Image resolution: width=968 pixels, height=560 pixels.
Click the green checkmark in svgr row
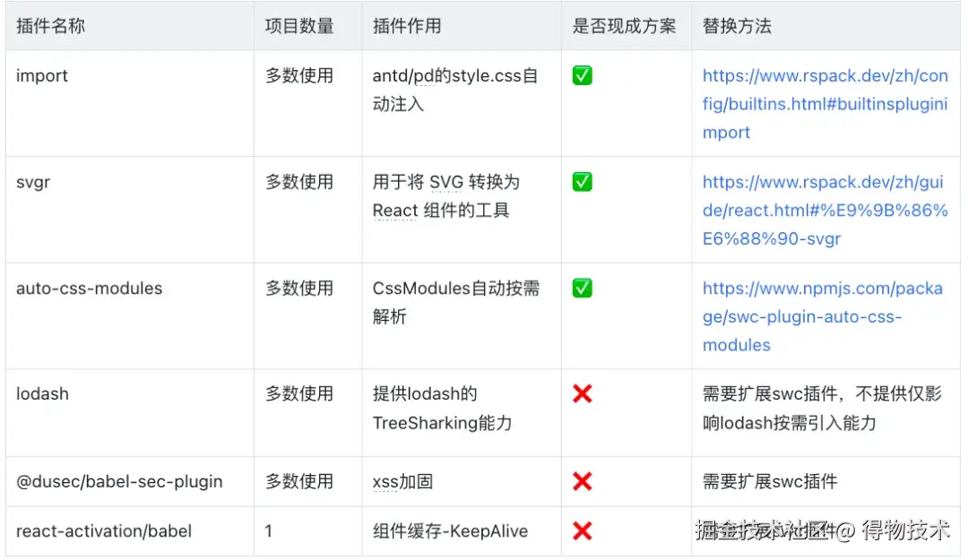click(582, 182)
